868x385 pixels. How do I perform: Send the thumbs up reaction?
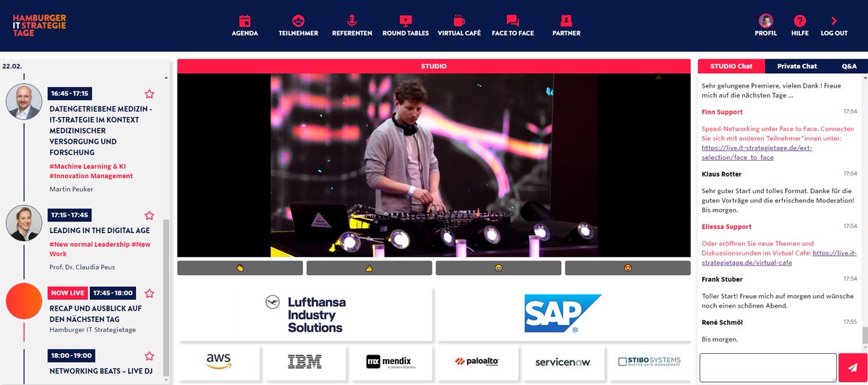pos(369,268)
